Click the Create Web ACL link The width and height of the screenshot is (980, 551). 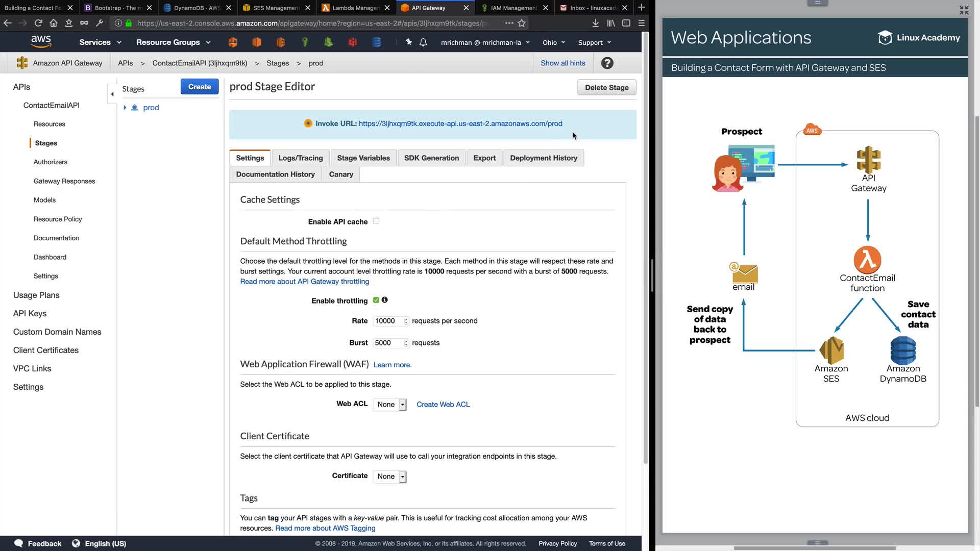(x=443, y=405)
